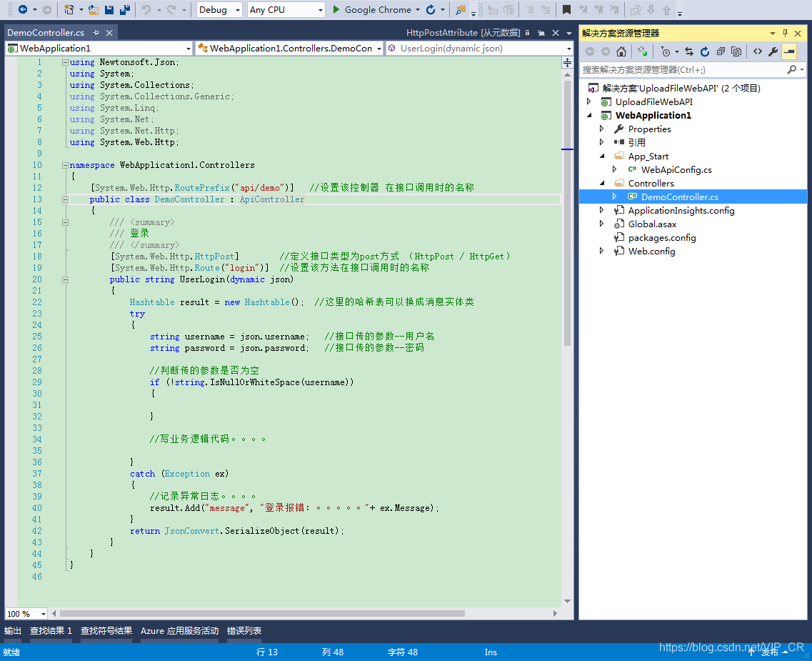Screen dimensions: 812x661
Task: Open the Google Chrome browser target dropdown arrow
Action: tap(418, 9)
